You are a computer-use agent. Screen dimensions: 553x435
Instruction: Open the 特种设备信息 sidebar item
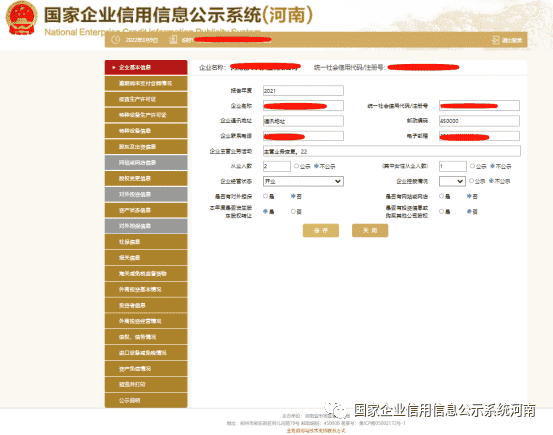[x=146, y=131]
